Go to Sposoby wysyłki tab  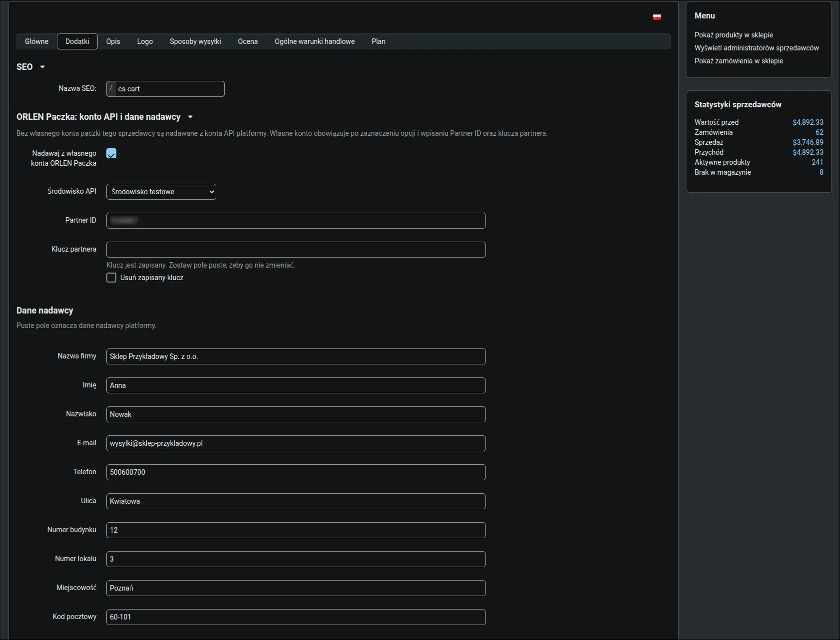195,41
